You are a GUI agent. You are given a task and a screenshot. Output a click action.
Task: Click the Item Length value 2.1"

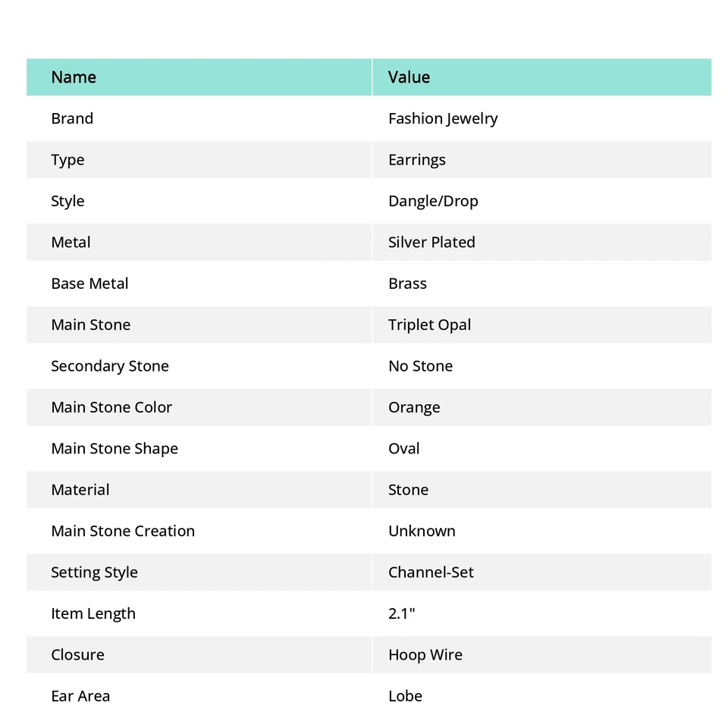[x=401, y=613]
